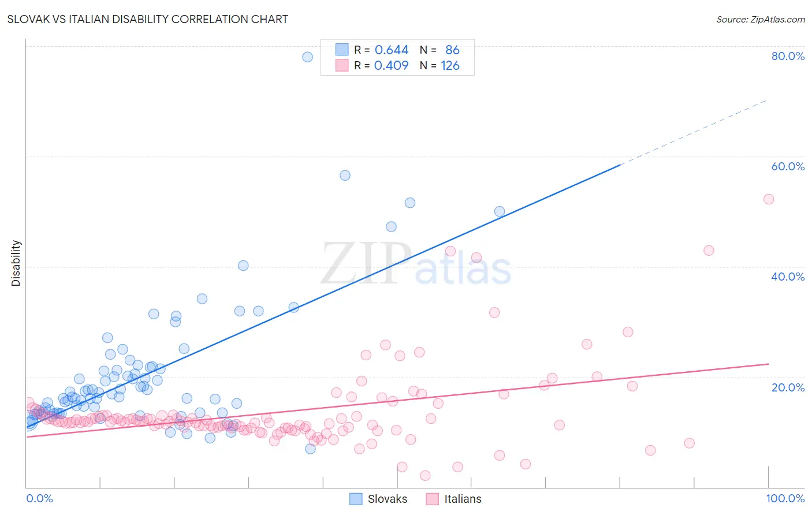The image size is (812, 515).
Task: Click the R = 0.644 correlation value
Action: point(381,50)
